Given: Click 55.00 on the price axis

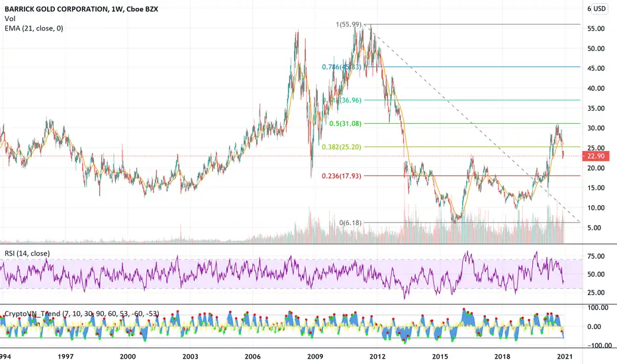Looking at the screenshot, I should (596, 28).
